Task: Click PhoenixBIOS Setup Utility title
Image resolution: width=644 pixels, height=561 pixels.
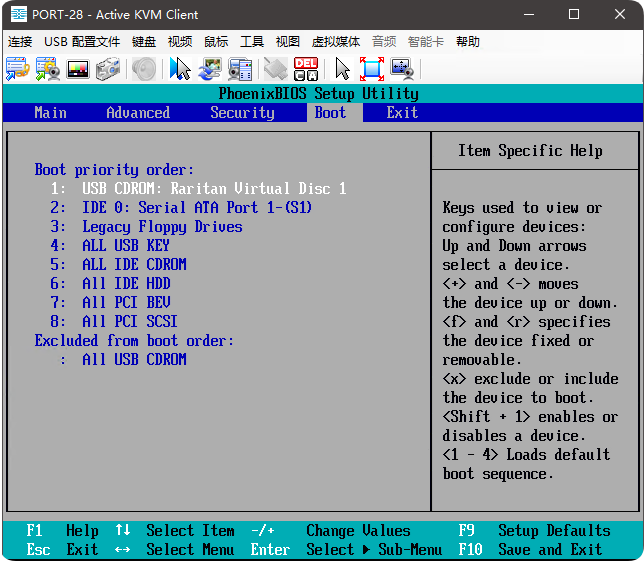Action: pos(318,94)
